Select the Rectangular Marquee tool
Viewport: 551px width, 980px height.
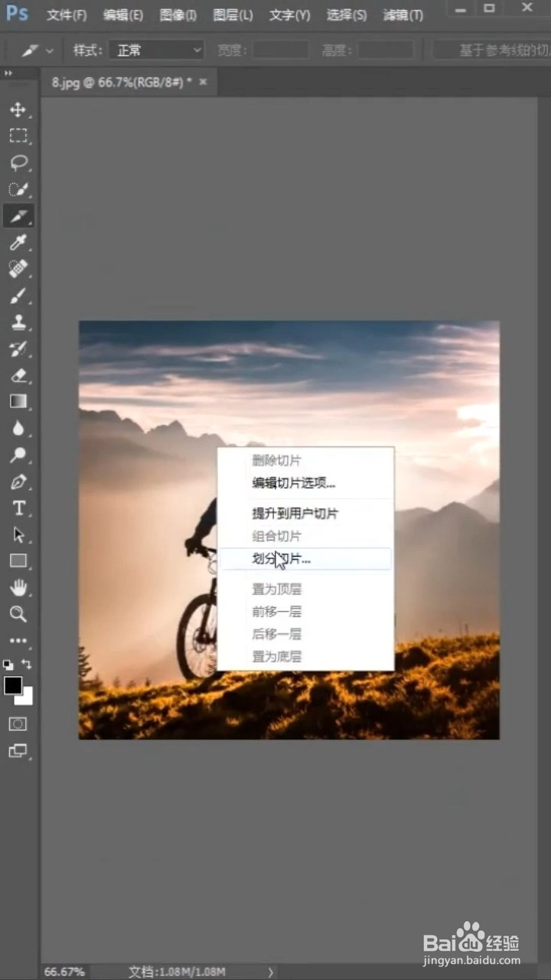18,136
